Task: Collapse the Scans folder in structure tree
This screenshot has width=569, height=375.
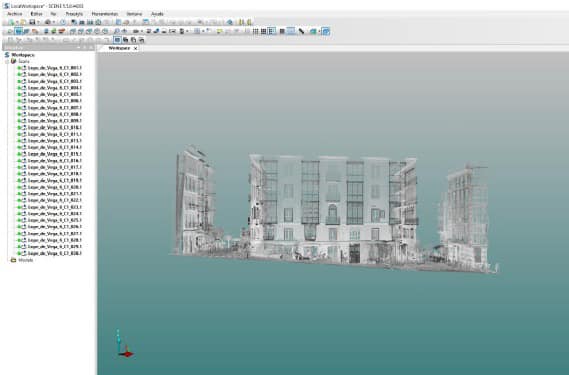Action: 7,61
